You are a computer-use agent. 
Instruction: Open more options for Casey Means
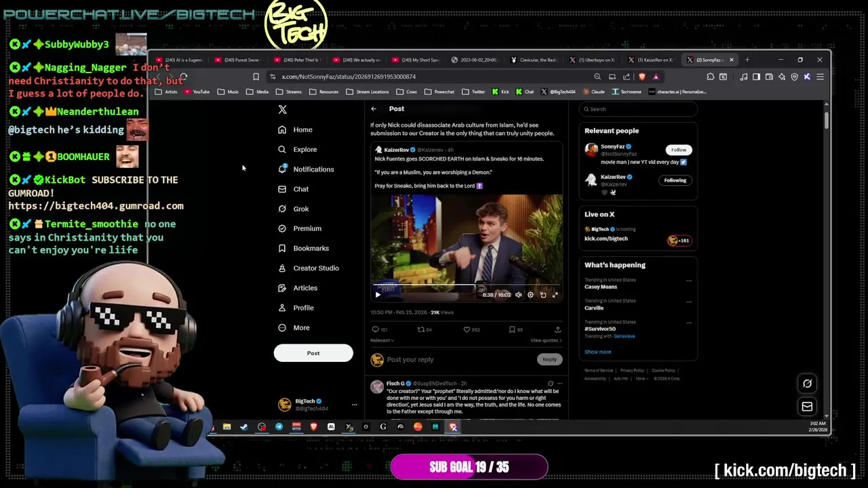pyautogui.click(x=689, y=281)
